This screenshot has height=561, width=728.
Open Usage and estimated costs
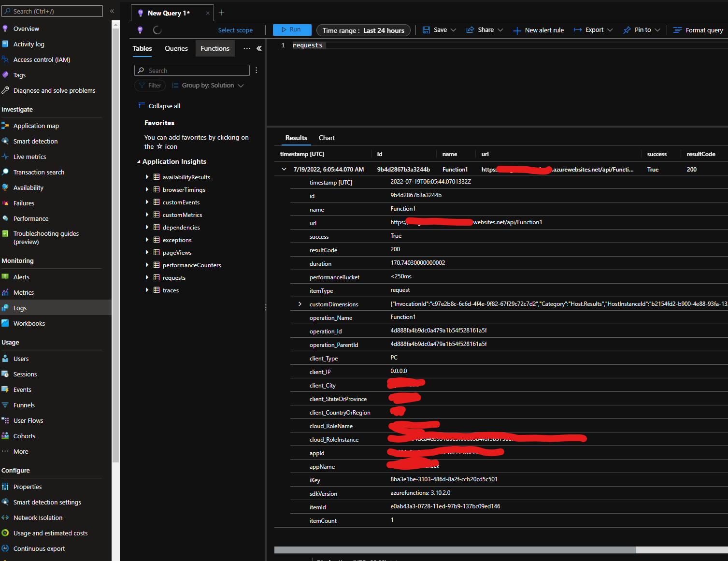click(50, 533)
